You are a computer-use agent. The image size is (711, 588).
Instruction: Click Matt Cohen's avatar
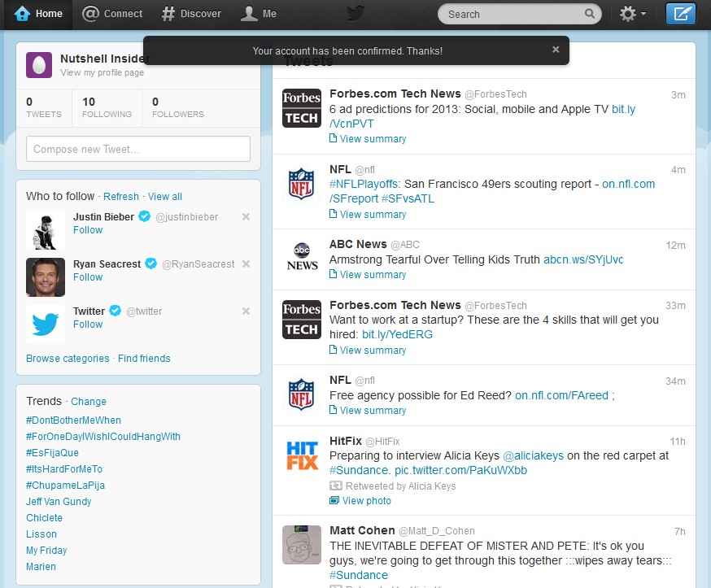point(302,544)
